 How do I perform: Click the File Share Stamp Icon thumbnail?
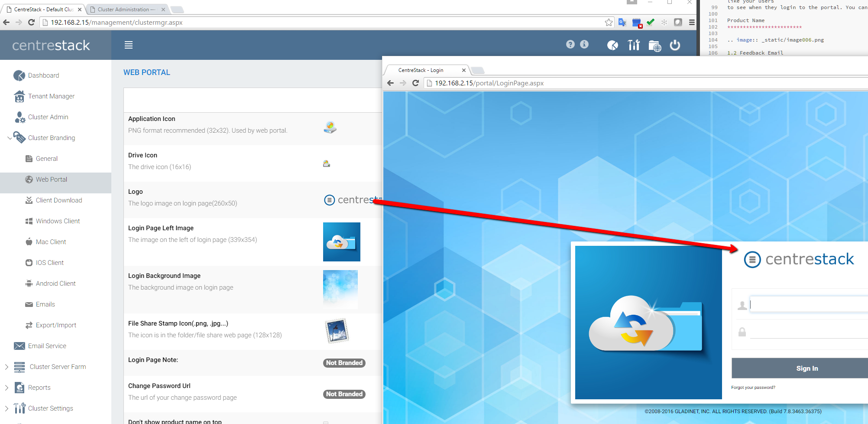[x=337, y=330]
